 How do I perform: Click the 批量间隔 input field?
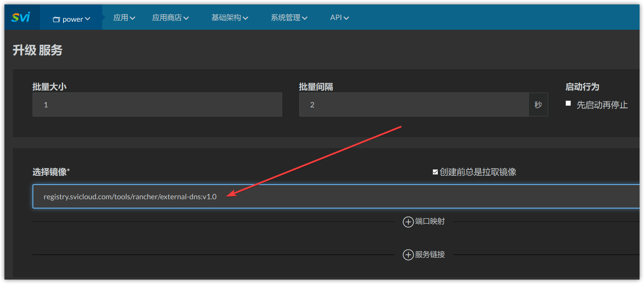pyautogui.click(x=414, y=105)
